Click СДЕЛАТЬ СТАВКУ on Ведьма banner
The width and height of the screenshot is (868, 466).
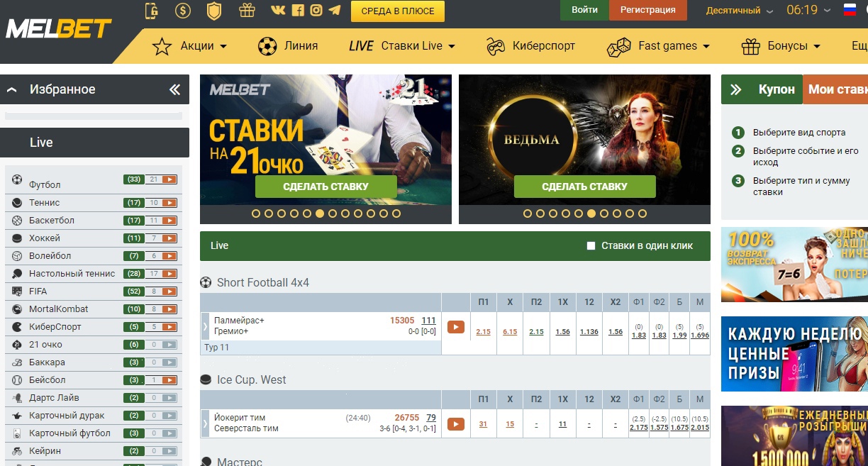[x=584, y=187]
